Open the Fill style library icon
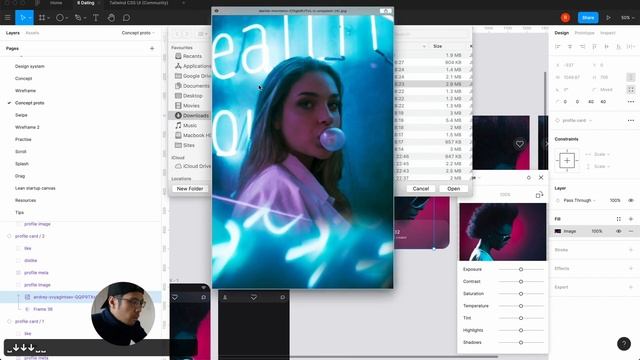Viewport: 640px width, 360px height. click(x=618, y=219)
